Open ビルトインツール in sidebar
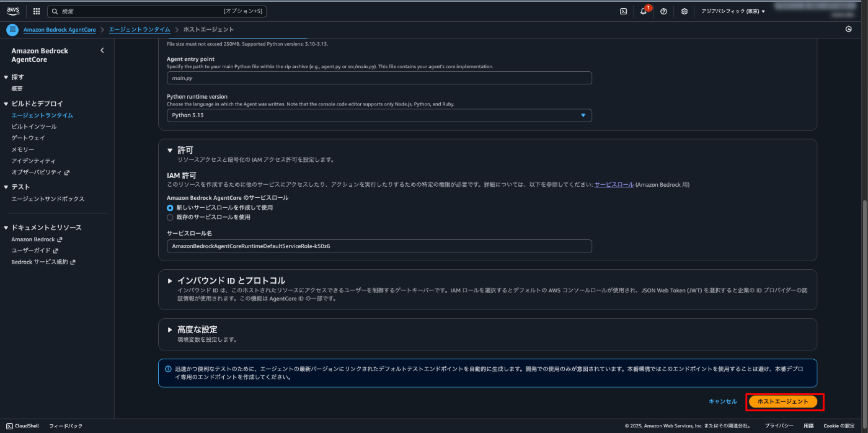Screen dimensions: 868x433 click(34, 127)
